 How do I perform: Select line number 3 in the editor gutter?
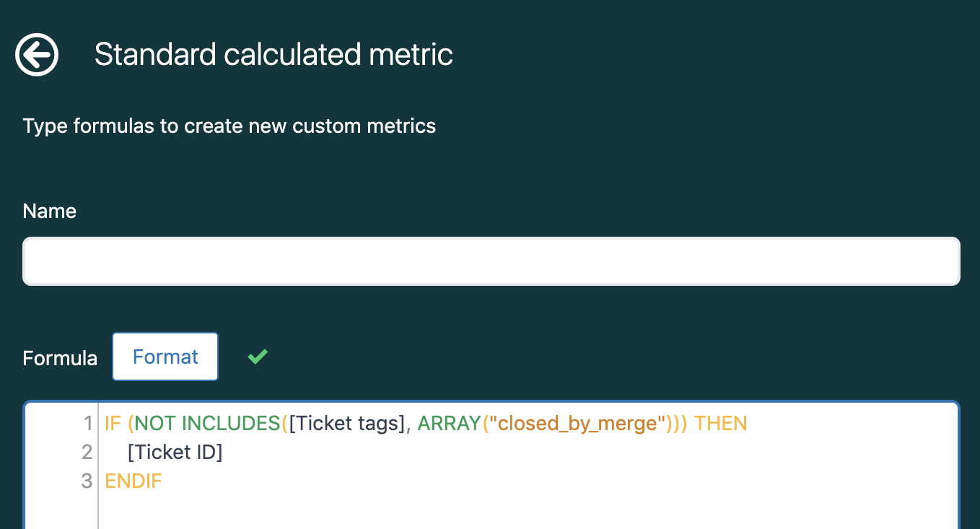coord(87,481)
